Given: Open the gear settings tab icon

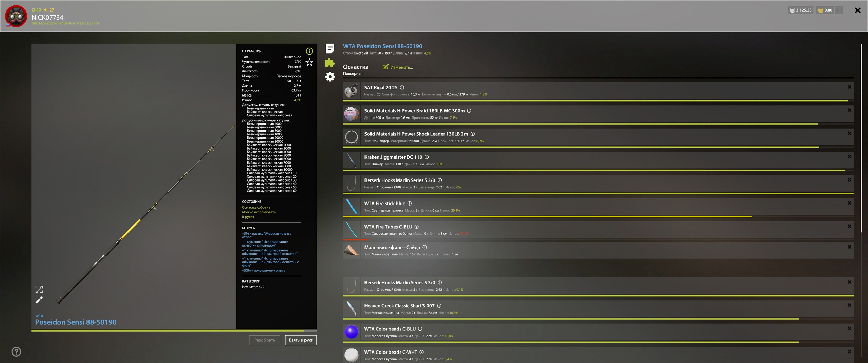Looking at the screenshot, I should pyautogui.click(x=330, y=77).
